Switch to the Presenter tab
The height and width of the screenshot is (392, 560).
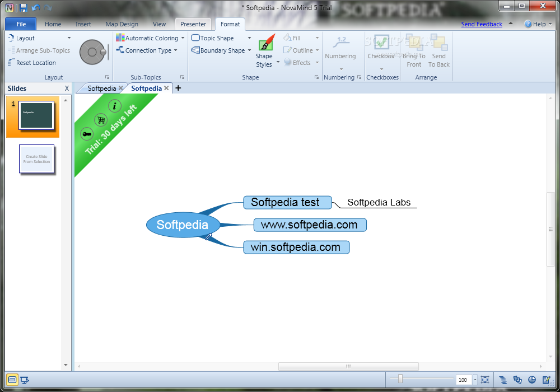pos(193,24)
